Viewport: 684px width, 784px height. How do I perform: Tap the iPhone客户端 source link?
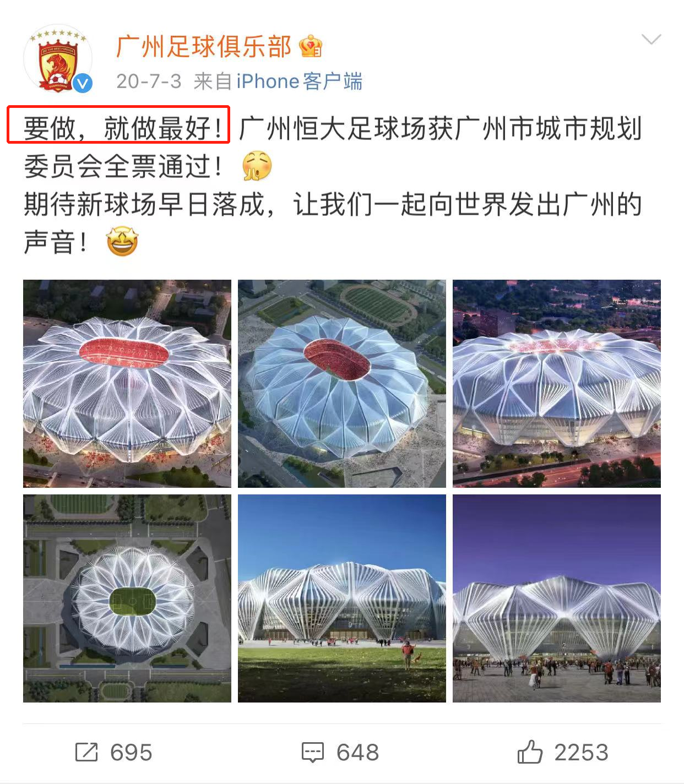pyautogui.click(x=300, y=81)
